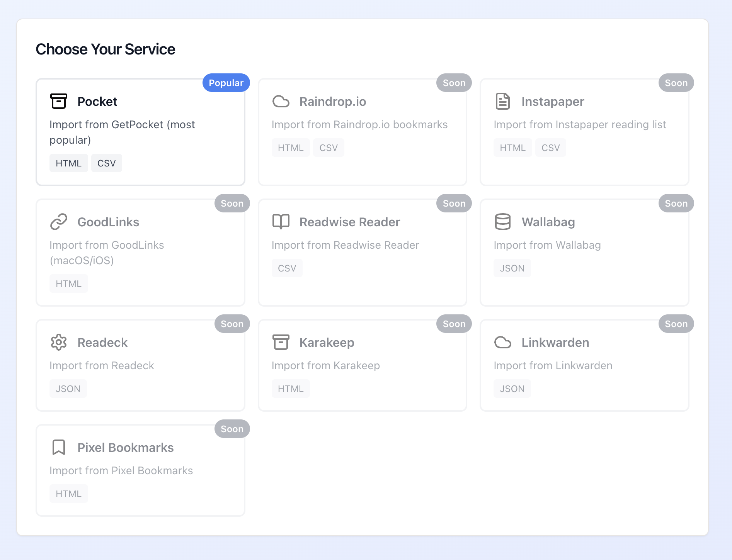Select the GoodLinks service title
Image resolution: width=732 pixels, height=560 pixels.
[x=108, y=222]
